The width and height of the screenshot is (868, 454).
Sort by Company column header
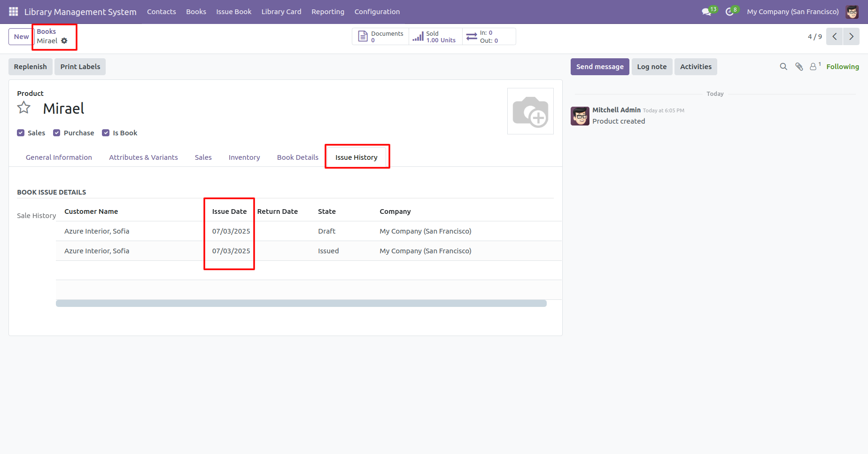coord(395,211)
